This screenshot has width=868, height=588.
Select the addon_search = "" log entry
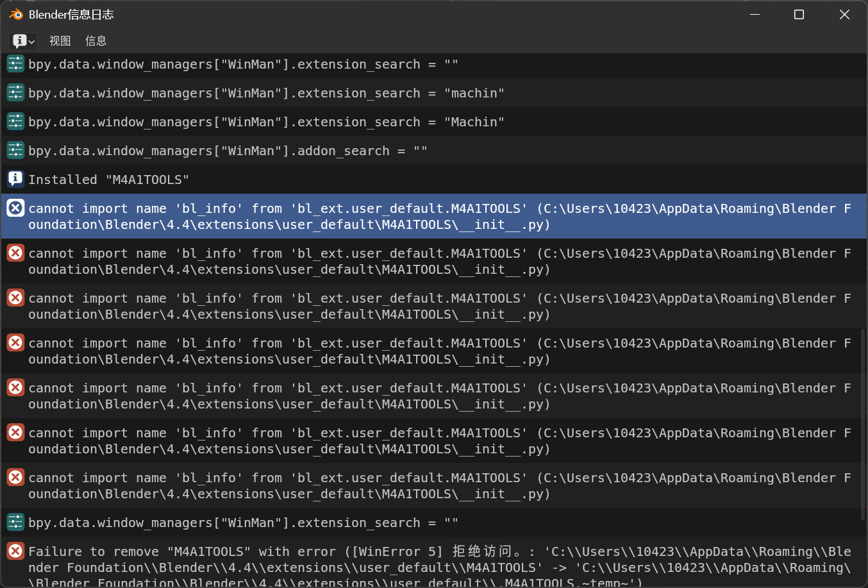(434, 151)
